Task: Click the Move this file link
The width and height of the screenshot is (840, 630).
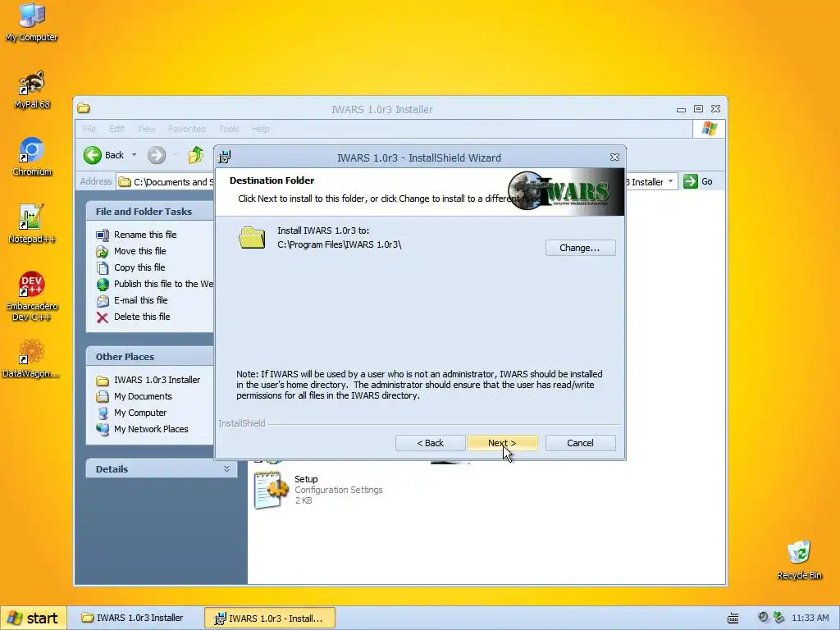Action: click(139, 251)
